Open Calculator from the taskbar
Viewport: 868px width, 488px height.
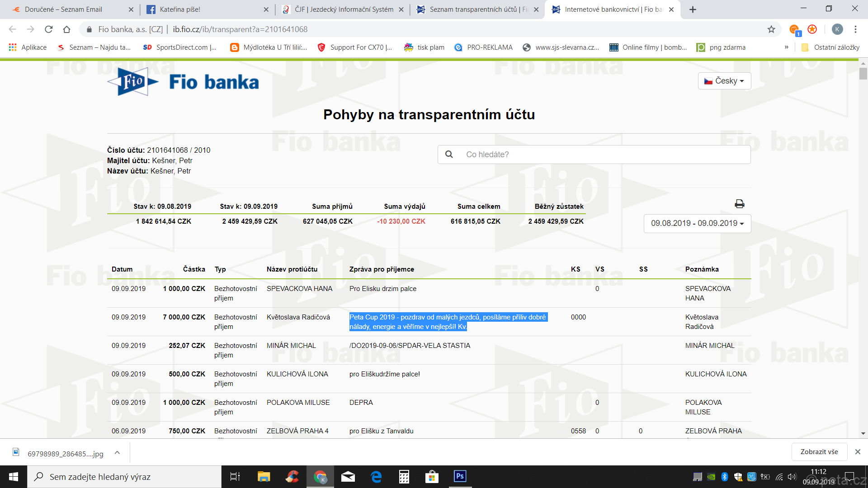pos(404,476)
